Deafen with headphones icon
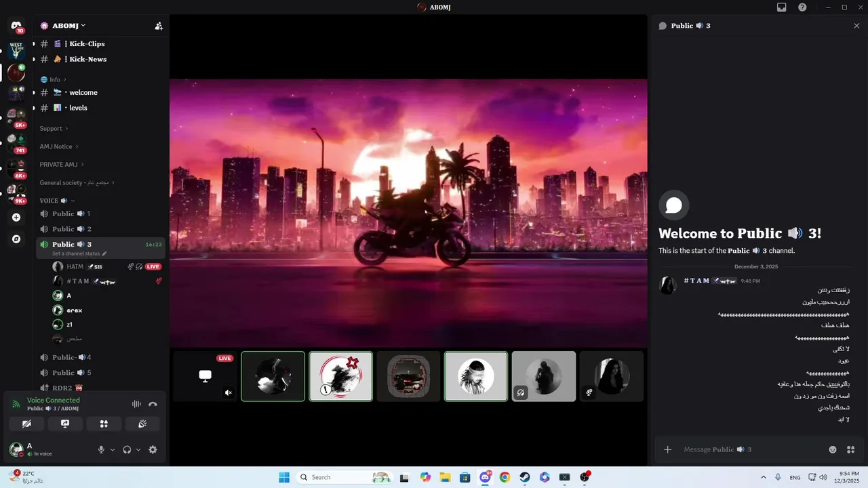 (x=127, y=449)
